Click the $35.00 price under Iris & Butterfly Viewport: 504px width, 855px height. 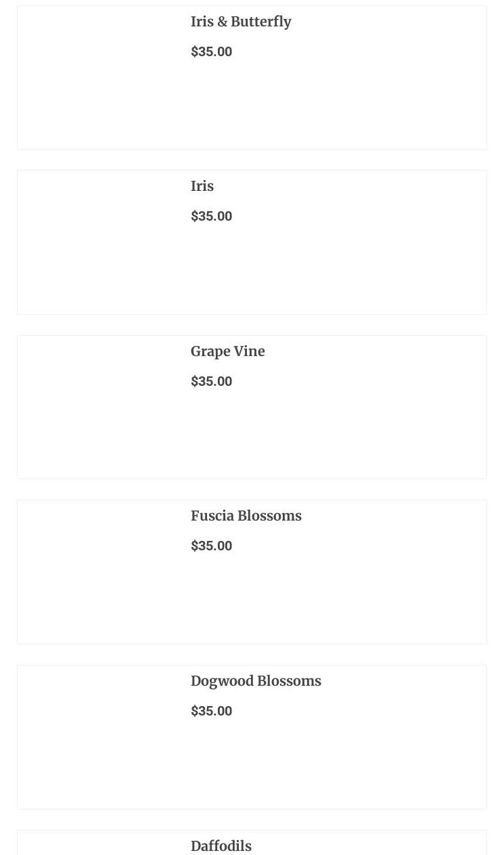211,52
